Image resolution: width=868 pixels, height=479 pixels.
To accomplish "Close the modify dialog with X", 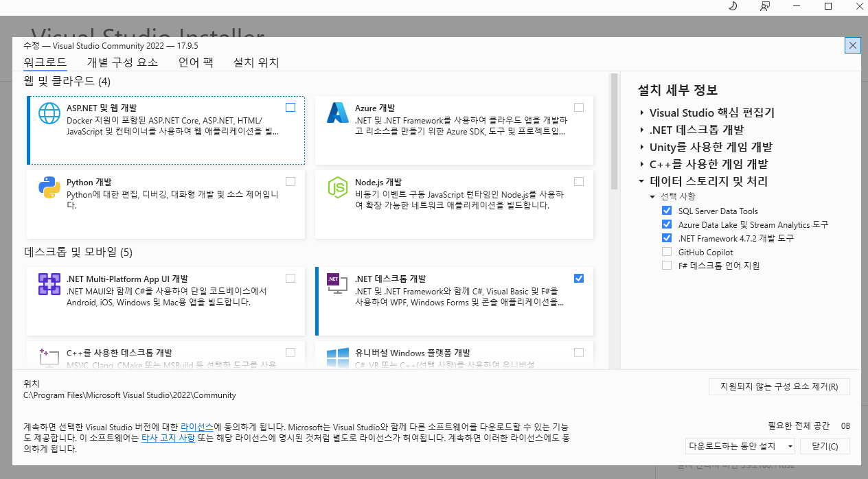I will coord(853,45).
